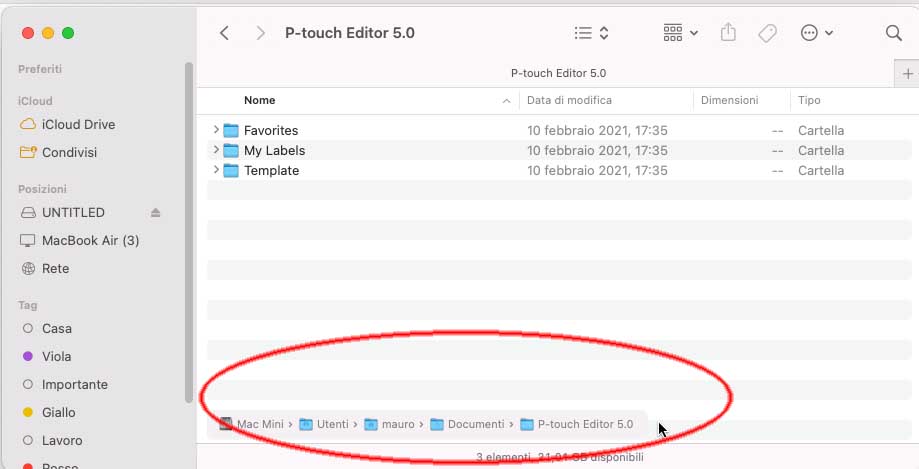Open Condivisi in sidebar
The width and height of the screenshot is (919, 469).
pos(69,152)
